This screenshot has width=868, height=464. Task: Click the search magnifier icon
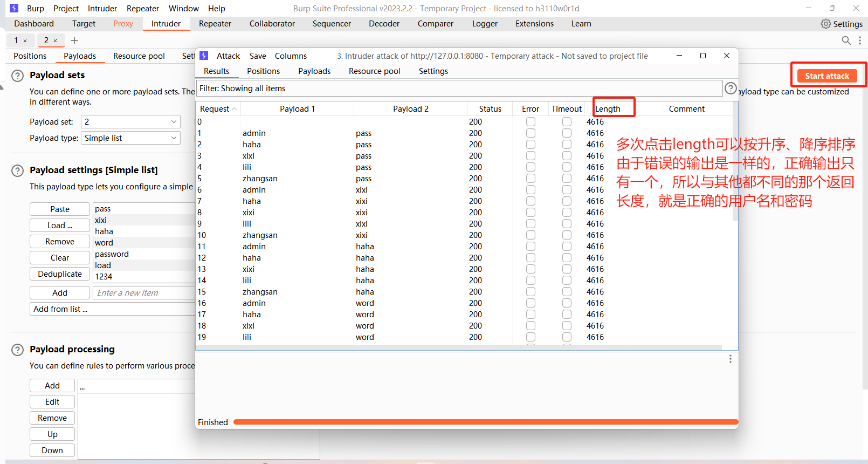(846, 40)
